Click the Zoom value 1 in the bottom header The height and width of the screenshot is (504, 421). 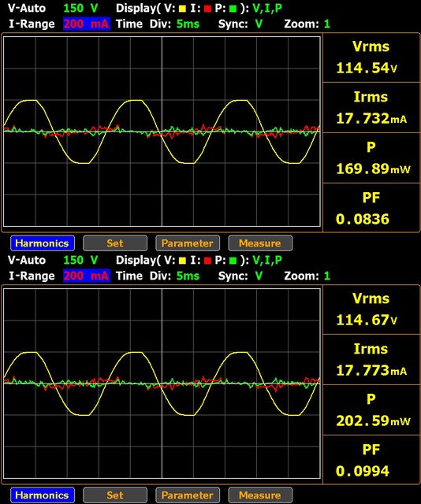point(327,276)
